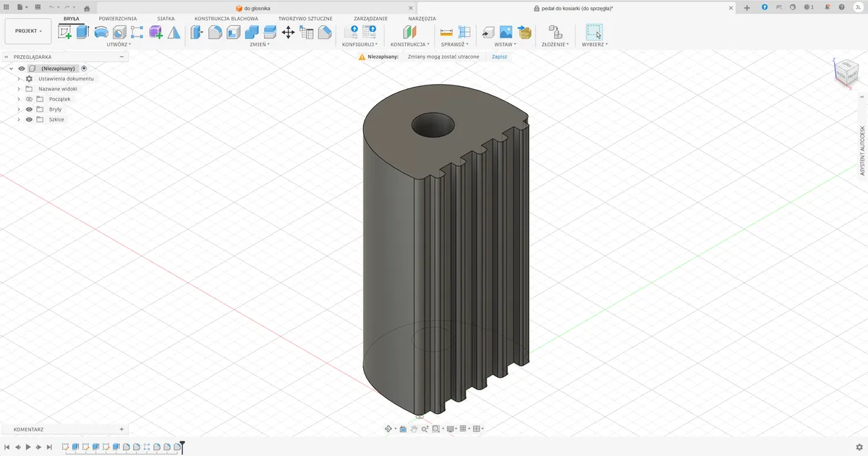Activate the Move/Copy arrows tool
The height and width of the screenshot is (456, 868).
coord(288,32)
